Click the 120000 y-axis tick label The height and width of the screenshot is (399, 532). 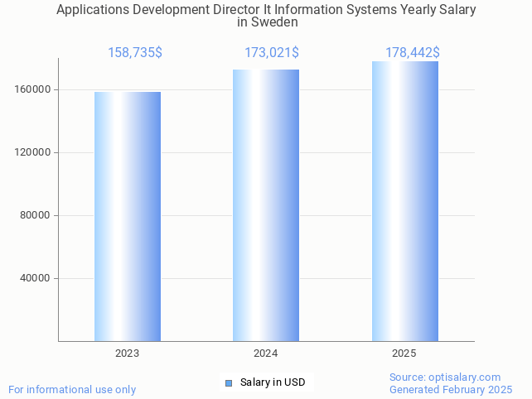32,152
